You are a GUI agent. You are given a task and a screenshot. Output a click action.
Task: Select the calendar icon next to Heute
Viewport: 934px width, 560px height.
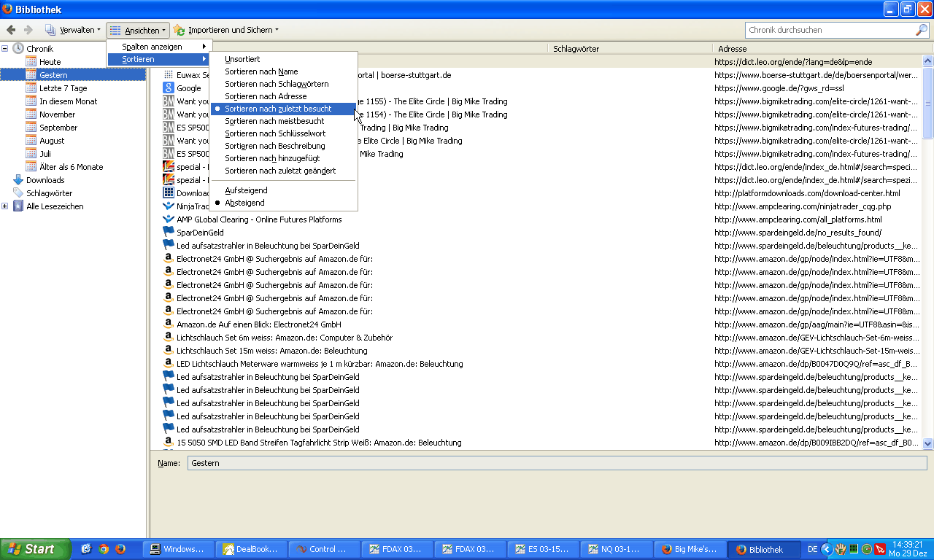(31, 62)
